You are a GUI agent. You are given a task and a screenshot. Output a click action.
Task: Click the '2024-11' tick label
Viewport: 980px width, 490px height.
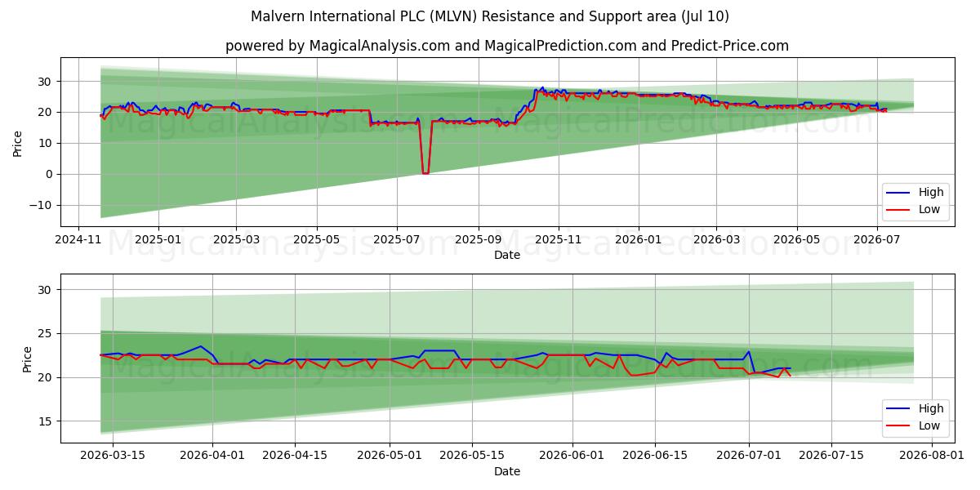coord(78,239)
